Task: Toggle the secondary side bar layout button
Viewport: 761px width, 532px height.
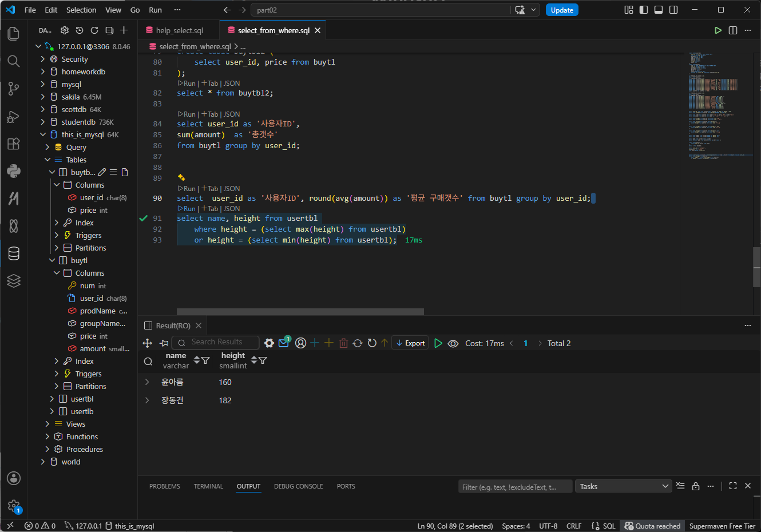Action: (673, 10)
